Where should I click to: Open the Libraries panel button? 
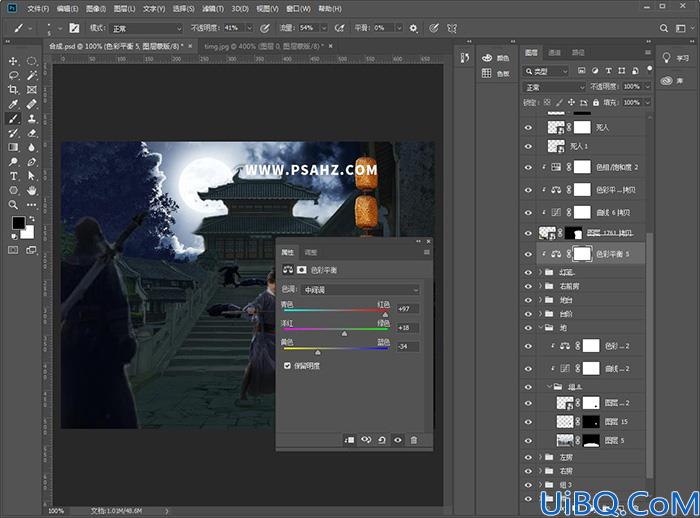pyautogui.click(x=673, y=81)
